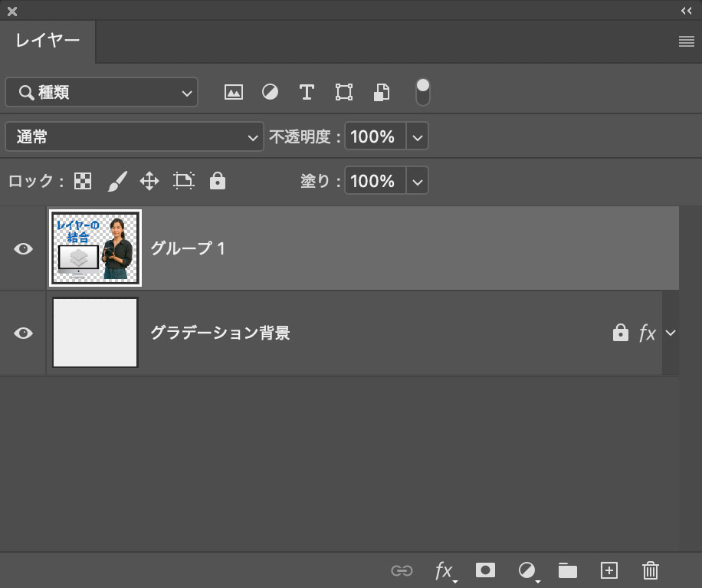Open the 通常 blend mode dropdown
This screenshot has height=588, width=702.
pos(134,136)
